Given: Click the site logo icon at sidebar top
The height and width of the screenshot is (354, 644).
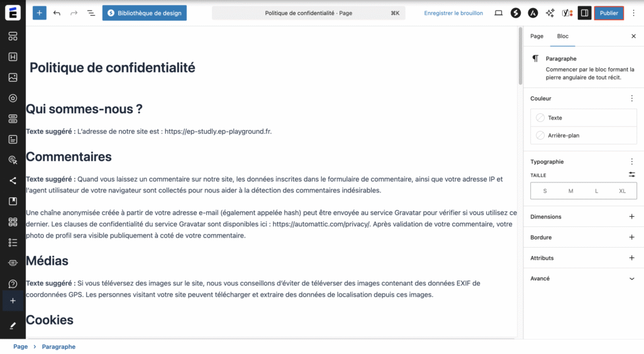Looking at the screenshot, I should click(13, 13).
